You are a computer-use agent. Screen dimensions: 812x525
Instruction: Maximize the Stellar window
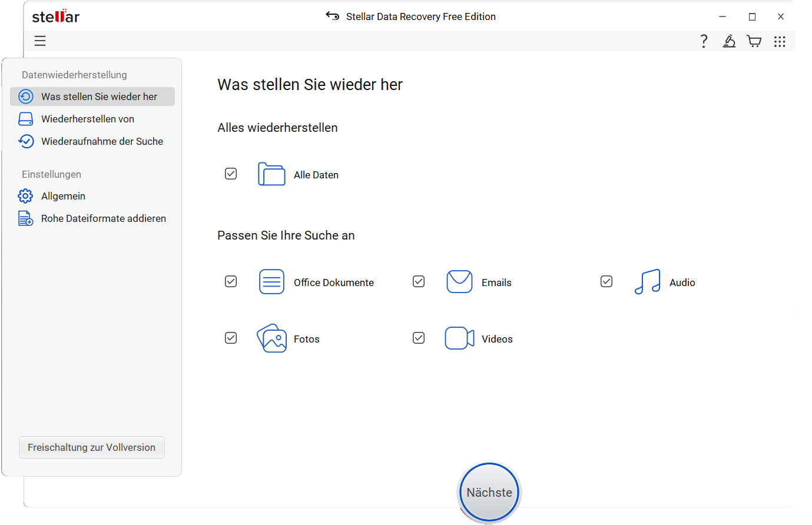point(752,16)
